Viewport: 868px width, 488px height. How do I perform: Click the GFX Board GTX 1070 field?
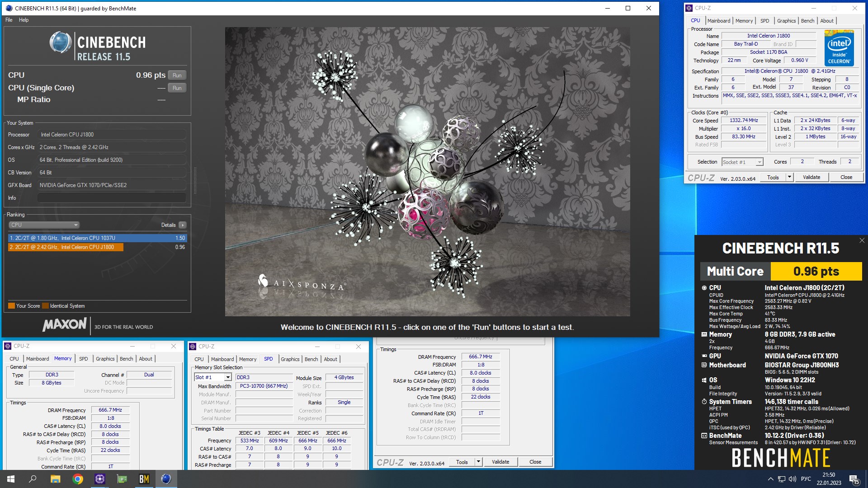pos(112,185)
